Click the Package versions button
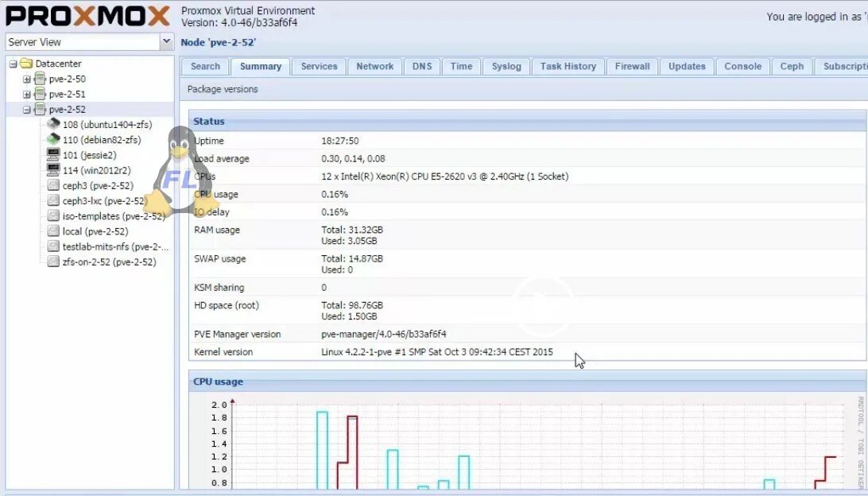The width and height of the screenshot is (868, 496). tap(223, 89)
